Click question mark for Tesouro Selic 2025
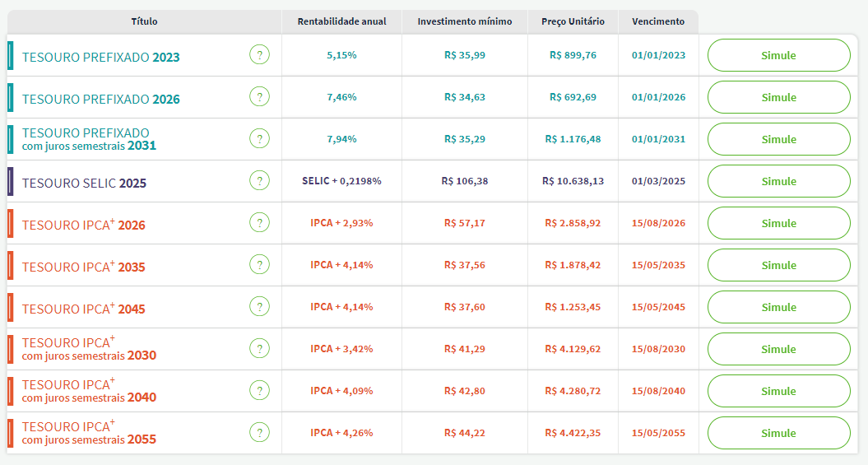The width and height of the screenshot is (868, 465). pos(259,181)
